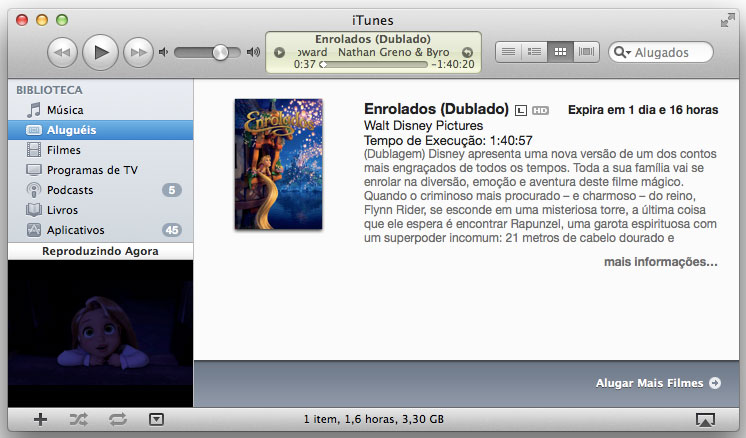Switch to song list view
Image resolution: width=746 pixels, height=438 pixels.
coord(509,51)
